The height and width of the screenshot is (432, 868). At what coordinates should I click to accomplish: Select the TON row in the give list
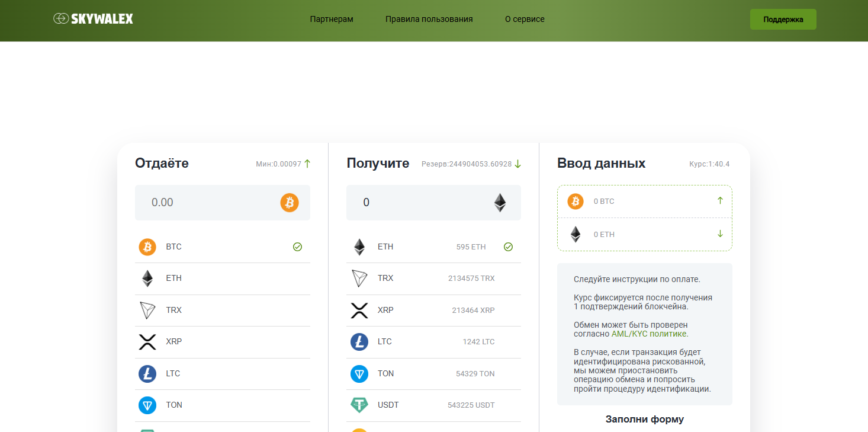coord(222,405)
